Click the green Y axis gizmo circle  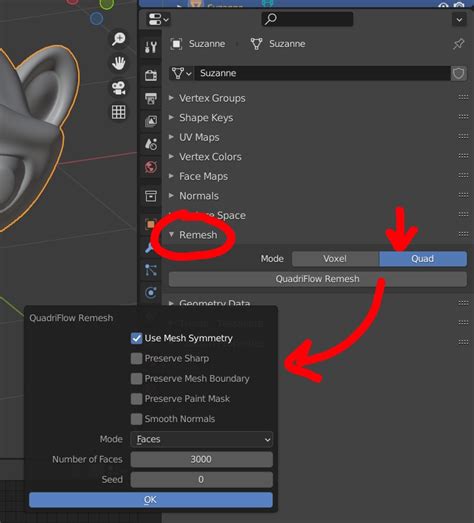pos(107,4)
